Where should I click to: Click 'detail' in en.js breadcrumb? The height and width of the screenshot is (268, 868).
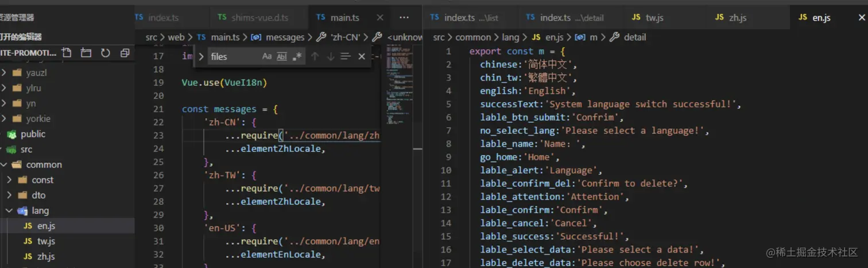[634, 37]
